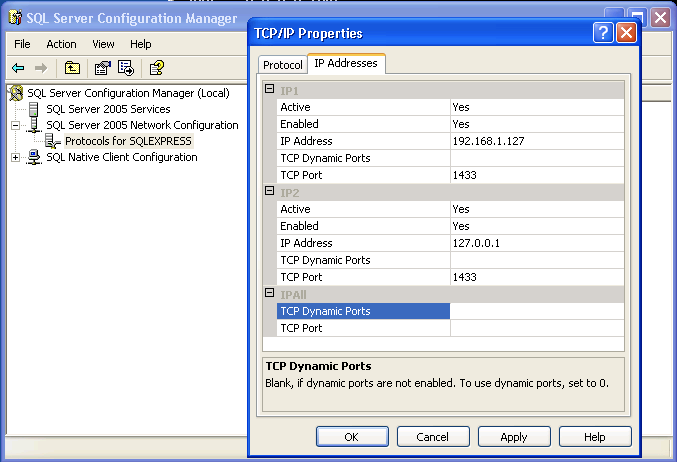Click the Up one level folder icon
Image resolution: width=677 pixels, height=462 pixels.
coord(72,68)
